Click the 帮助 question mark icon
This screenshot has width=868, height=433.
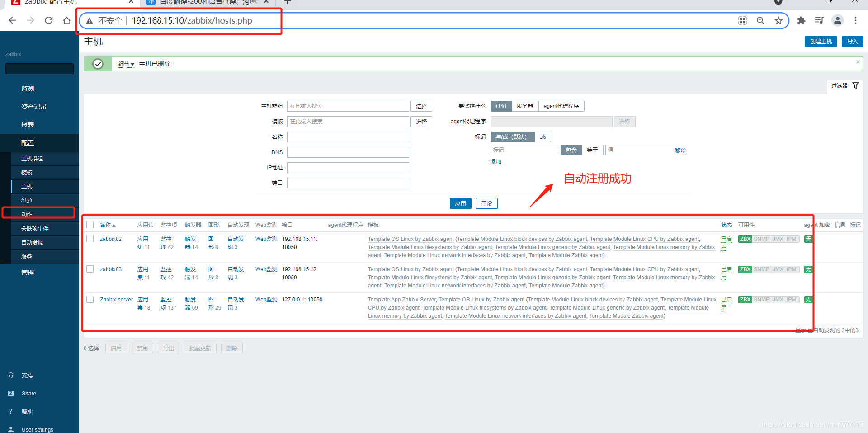(11, 411)
